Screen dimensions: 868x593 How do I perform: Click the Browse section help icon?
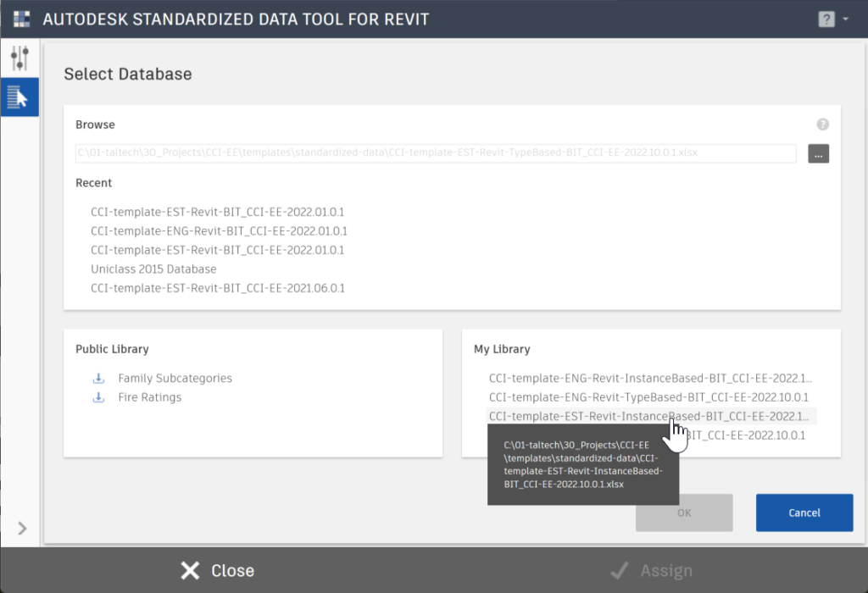(822, 125)
